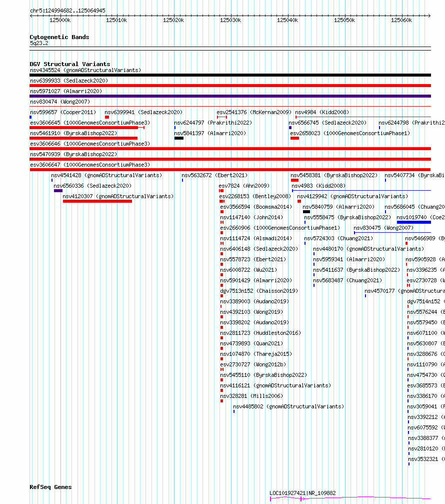445x504 pixels.
Task: Click the nsv5971027 (Almarri2020) variant label
Action: (x=66, y=91)
